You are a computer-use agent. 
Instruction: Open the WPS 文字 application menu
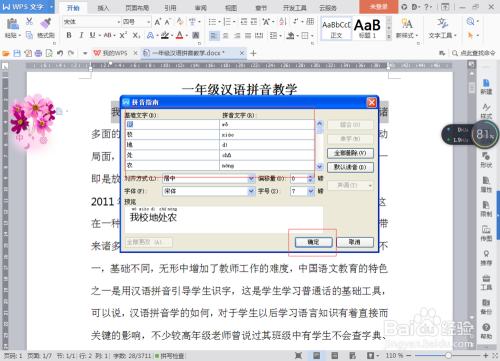pyautogui.click(x=28, y=7)
